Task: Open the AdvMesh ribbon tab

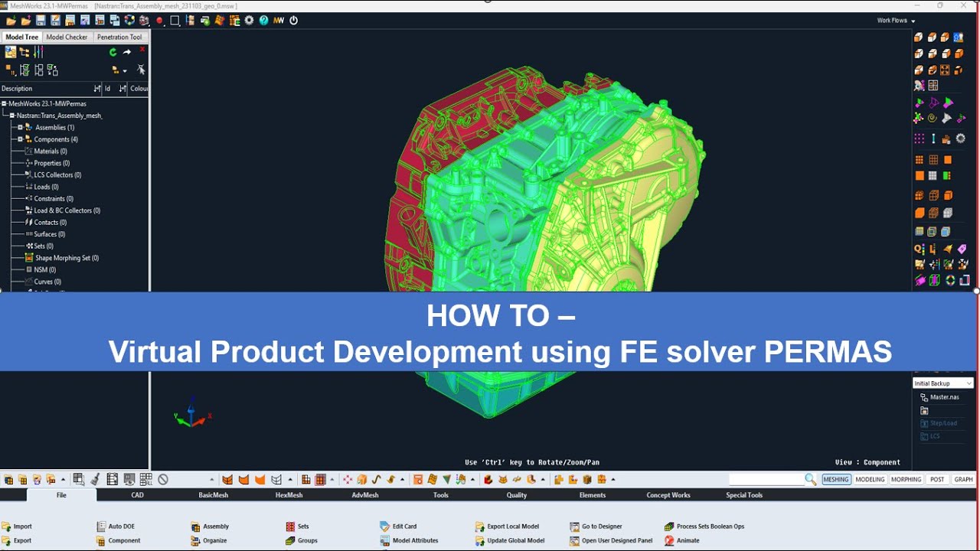Action: (365, 495)
